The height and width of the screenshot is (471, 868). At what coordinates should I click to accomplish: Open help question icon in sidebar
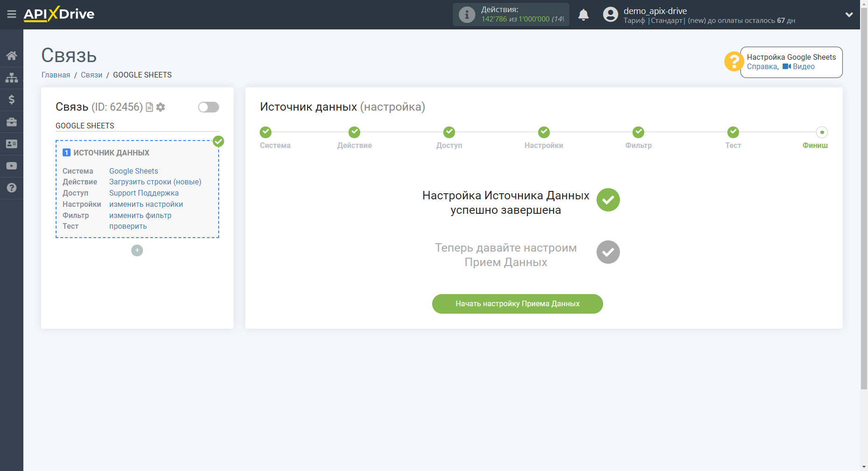pos(12,188)
